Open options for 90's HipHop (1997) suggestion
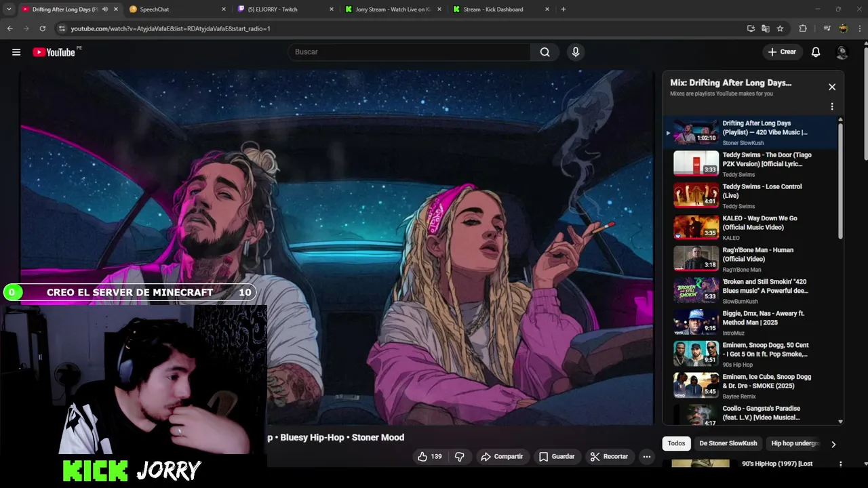This screenshot has height=488, width=868. pos(841,464)
